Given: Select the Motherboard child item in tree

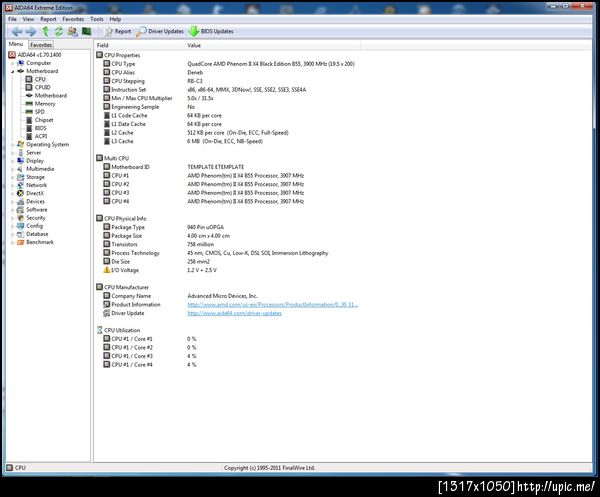Looking at the screenshot, I should point(46,96).
